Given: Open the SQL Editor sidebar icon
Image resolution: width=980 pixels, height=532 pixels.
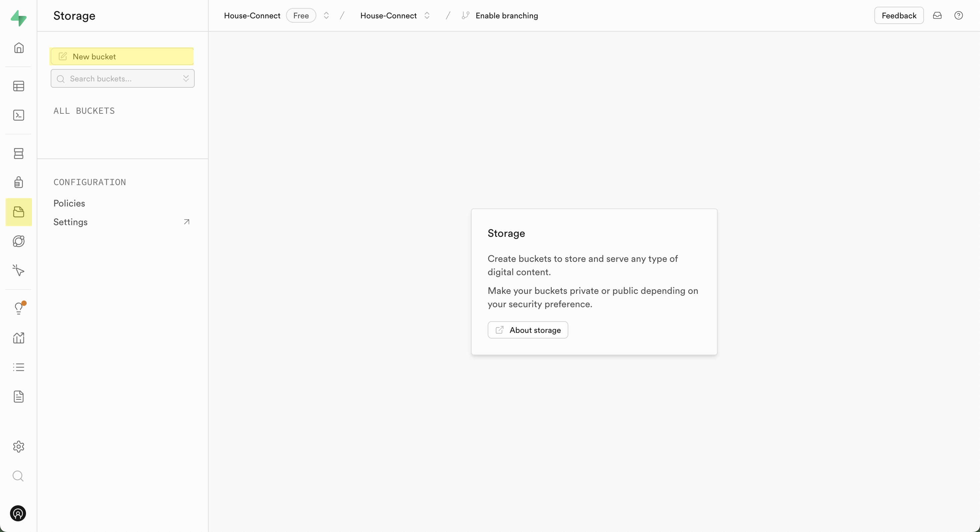Looking at the screenshot, I should [19, 115].
